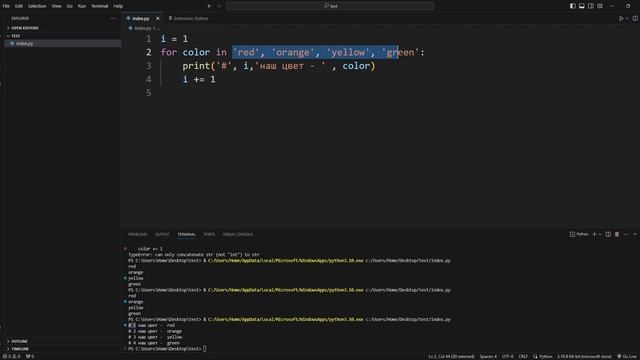
Task: Focus the command center search box
Action: 330,6
